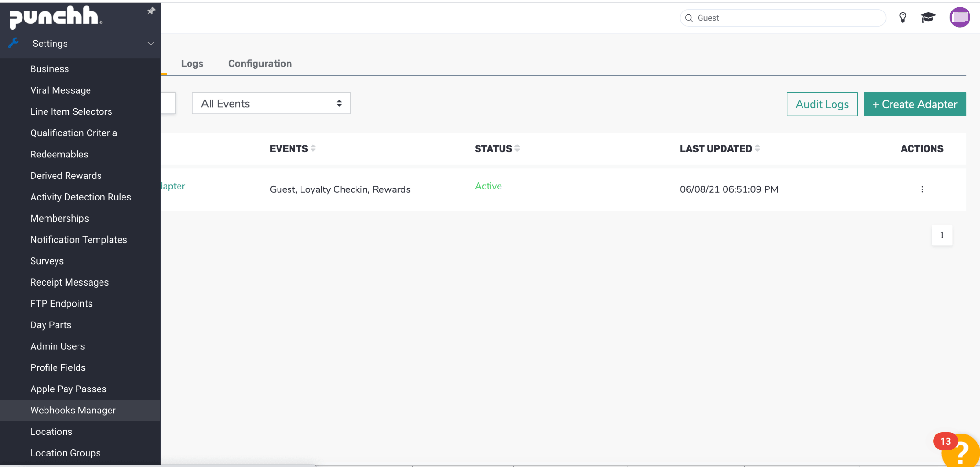Click the lightbulb tips icon
Viewport: 980px width, 467px height.
(902, 18)
